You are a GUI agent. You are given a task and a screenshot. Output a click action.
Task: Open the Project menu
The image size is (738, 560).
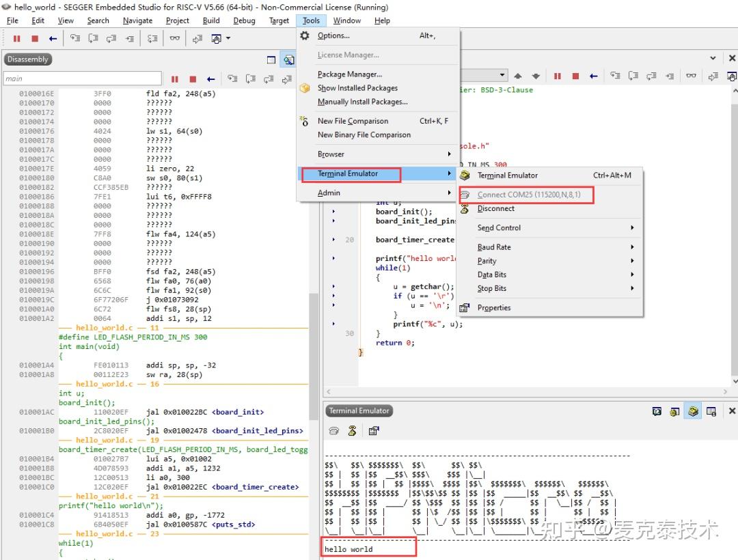coord(178,20)
